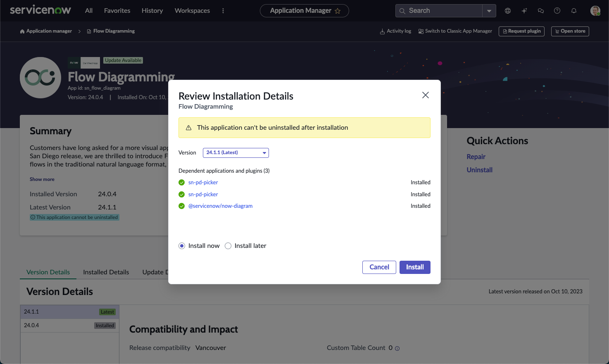Open the All menu
Viewport: 609px width, 364px height.
(89, 11)
